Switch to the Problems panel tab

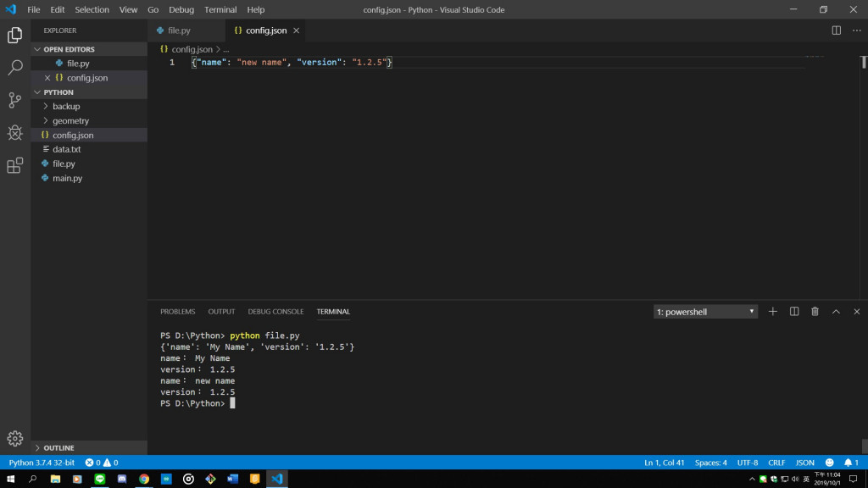click(x=178, y=312)
